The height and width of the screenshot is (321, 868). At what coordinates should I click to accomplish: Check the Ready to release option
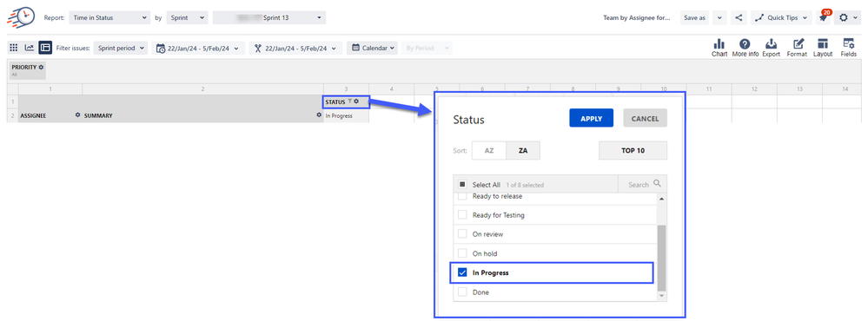click(x=462, y=197)
